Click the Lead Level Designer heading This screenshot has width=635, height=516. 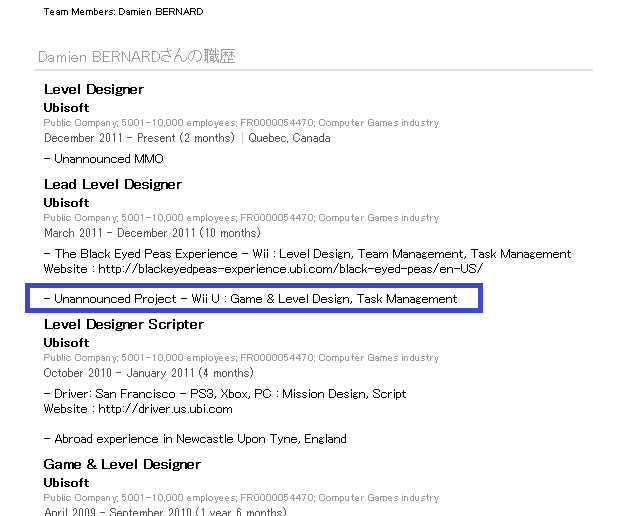tap(113, 185)
